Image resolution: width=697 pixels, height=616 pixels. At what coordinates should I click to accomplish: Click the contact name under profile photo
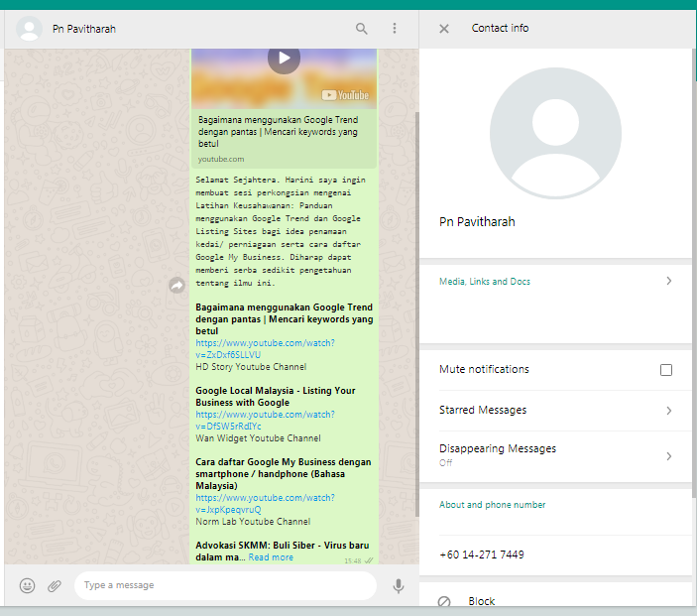pos(477,221)
